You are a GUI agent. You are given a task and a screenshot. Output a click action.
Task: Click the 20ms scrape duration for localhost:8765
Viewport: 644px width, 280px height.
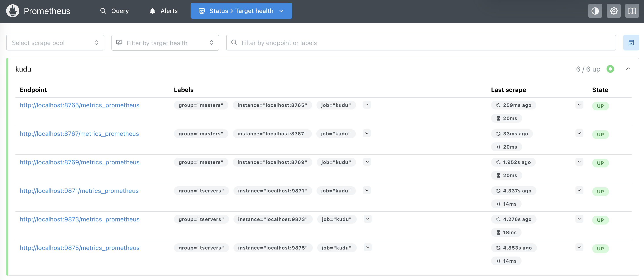point(506,118)
